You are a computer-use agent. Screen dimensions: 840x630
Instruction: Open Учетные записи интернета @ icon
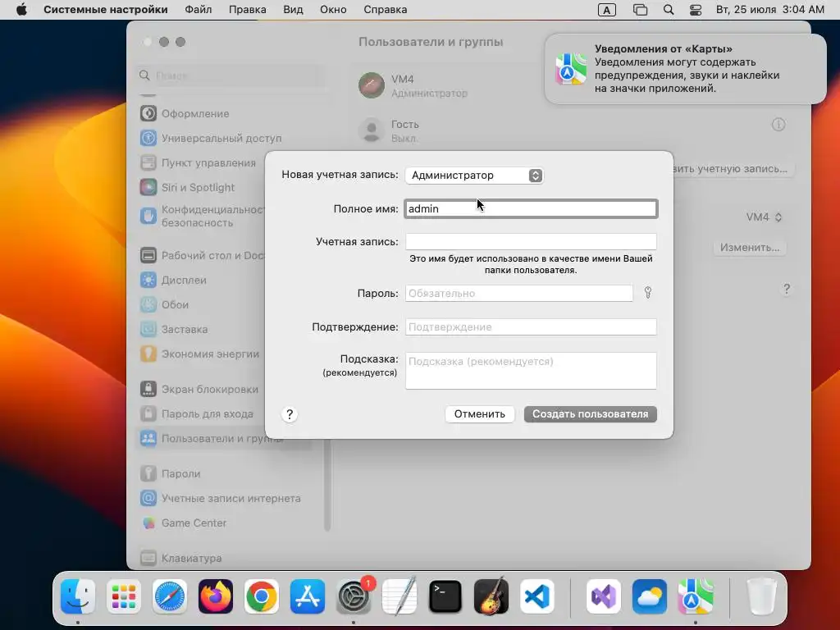click(x=148, y=499)
